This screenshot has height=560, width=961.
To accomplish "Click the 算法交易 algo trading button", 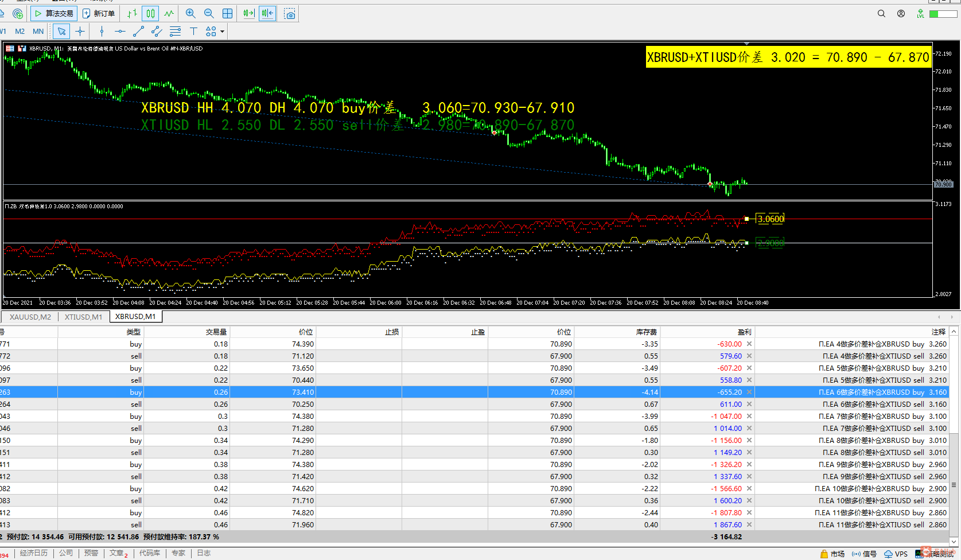I will click(x=54, y=13).
